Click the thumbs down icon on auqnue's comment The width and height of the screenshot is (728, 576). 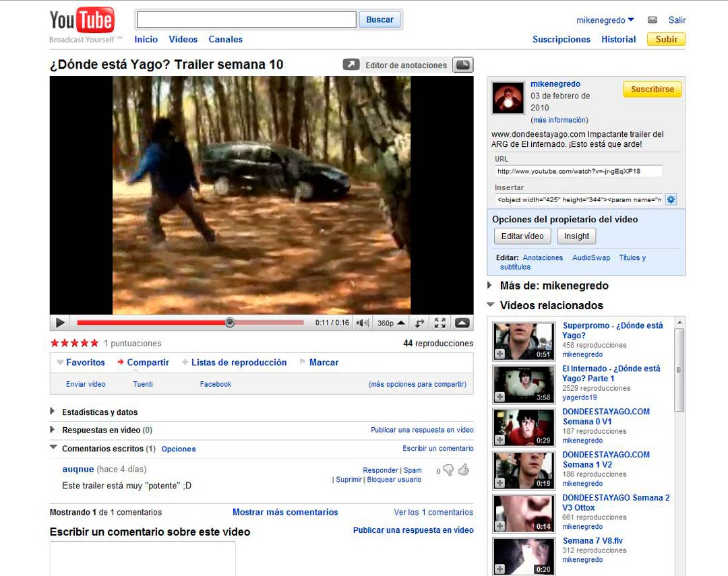448,470
